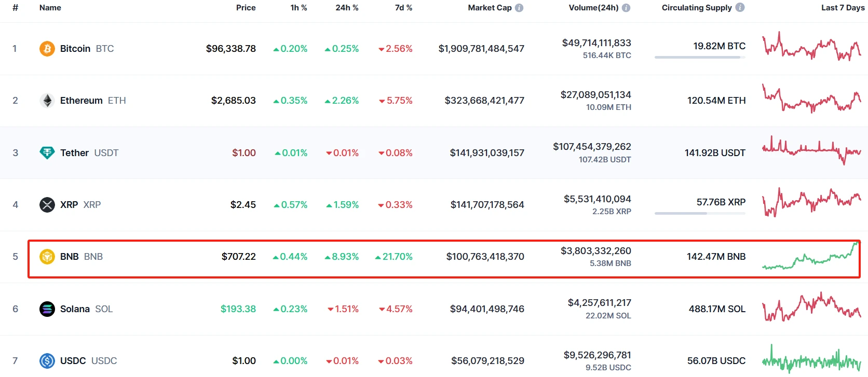Click the Volume(24h) info icon
Viewport: 868px width, 377px height.
tap(626, 8)
